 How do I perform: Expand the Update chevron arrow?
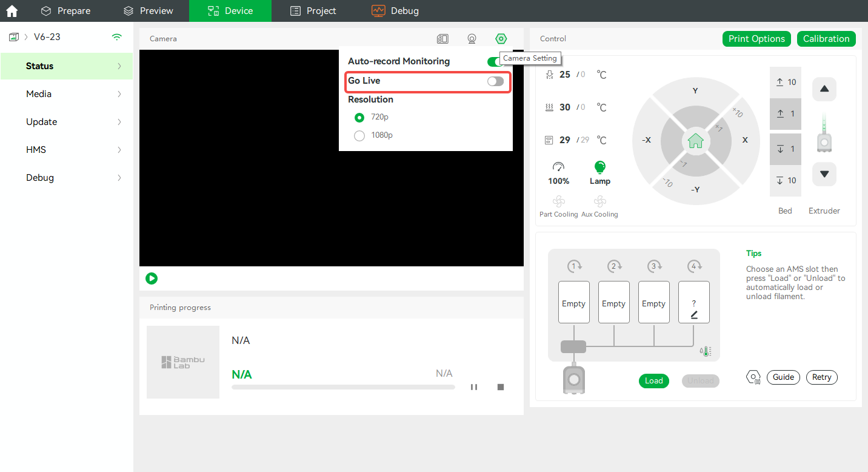(119, 122)
